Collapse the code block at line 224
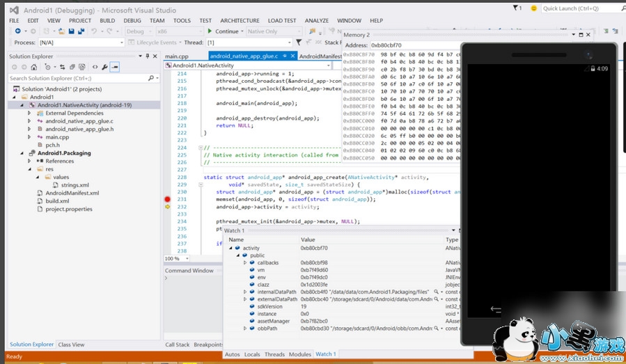Image resolution: width=626 pixels, height=364 pixels. [x=200, y=148]
